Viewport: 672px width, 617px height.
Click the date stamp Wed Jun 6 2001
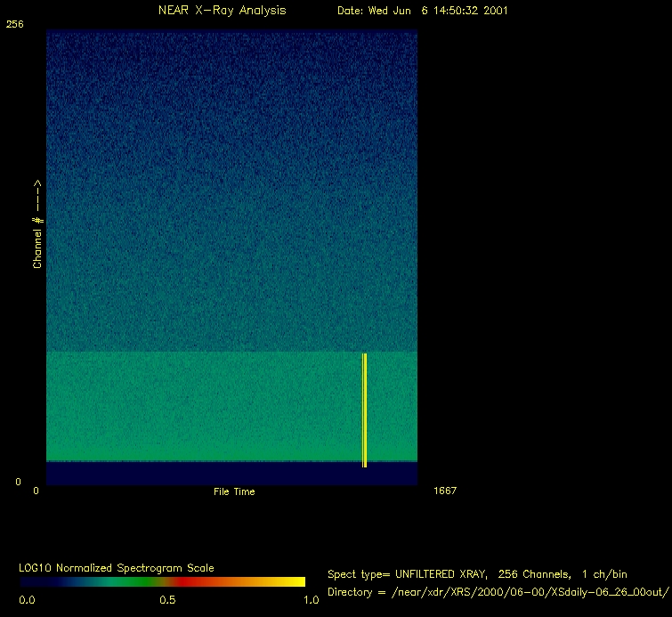423,10
